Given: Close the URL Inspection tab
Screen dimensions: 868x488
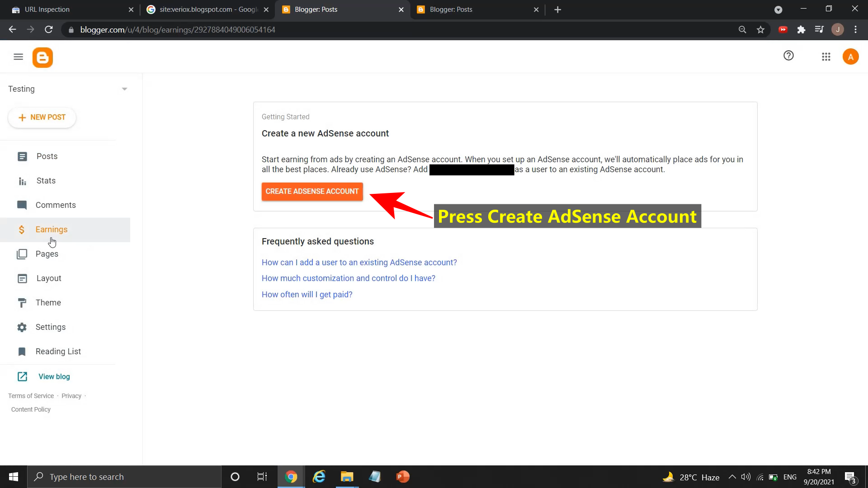Looking at the screenshot, I should click(x=131, y=9).
